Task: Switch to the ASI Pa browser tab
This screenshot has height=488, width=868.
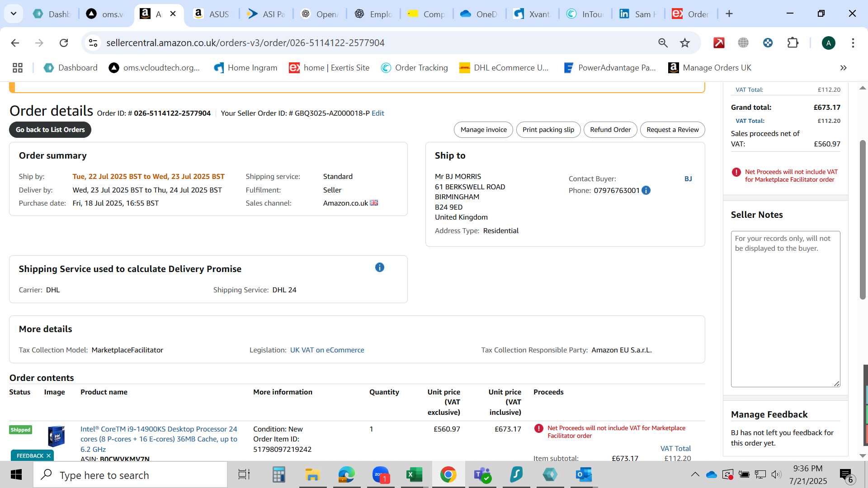Action: point(266,14)
